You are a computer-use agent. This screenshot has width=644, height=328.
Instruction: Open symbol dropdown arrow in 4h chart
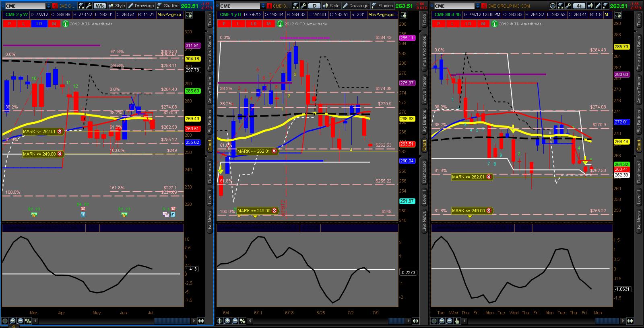478,6
